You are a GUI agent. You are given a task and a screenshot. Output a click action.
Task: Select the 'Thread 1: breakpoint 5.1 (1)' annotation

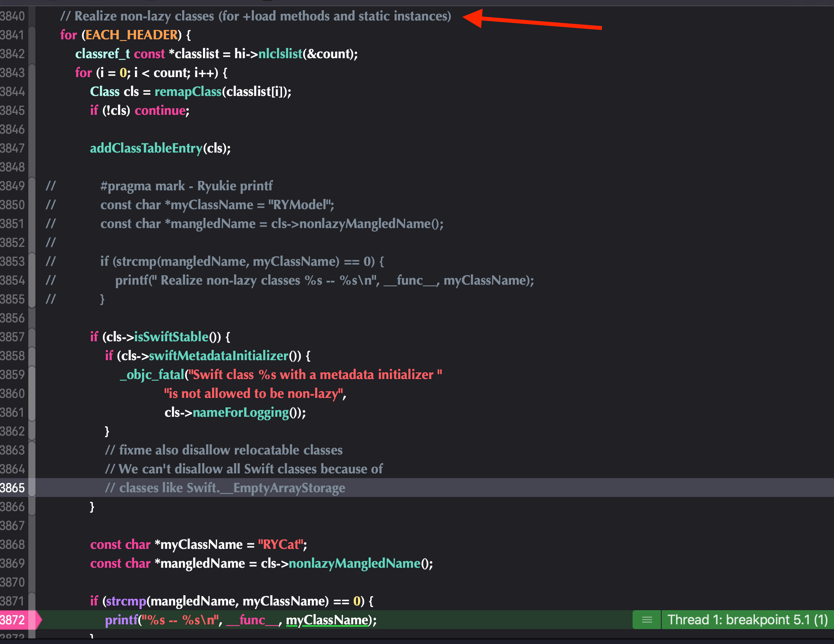click(747, 620)
